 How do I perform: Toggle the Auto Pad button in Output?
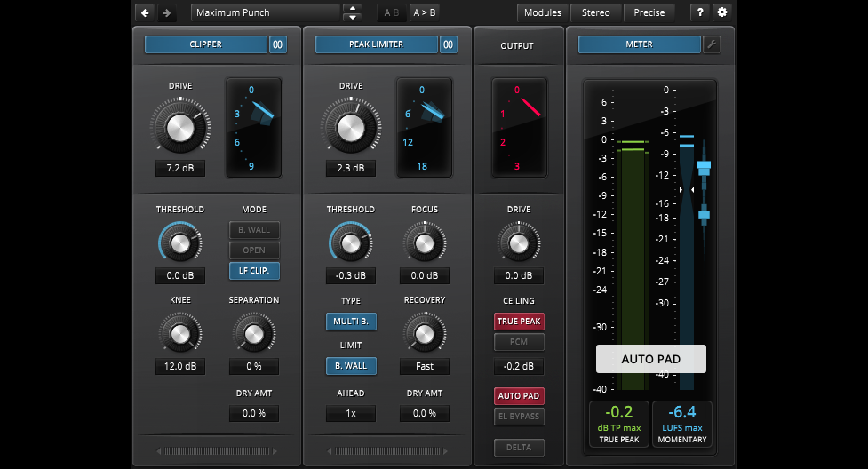(519, 396)
